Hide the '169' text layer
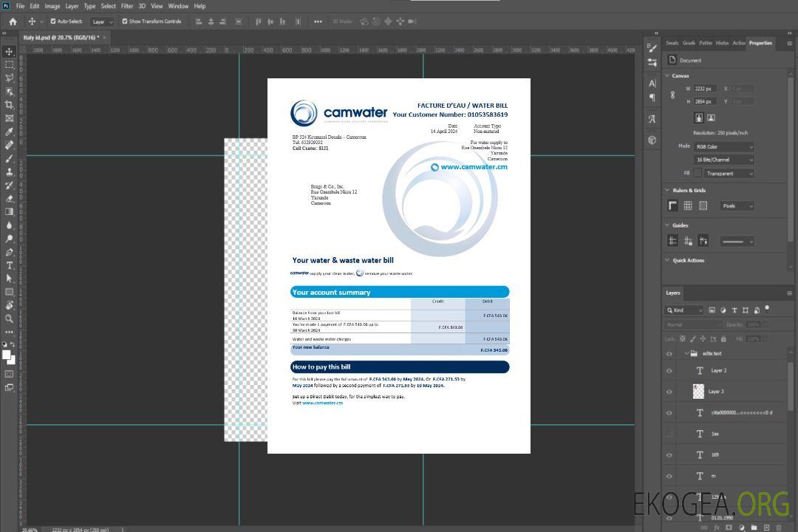Image resolution: width=798 pixels, height=532 pixels. [669, 456]
